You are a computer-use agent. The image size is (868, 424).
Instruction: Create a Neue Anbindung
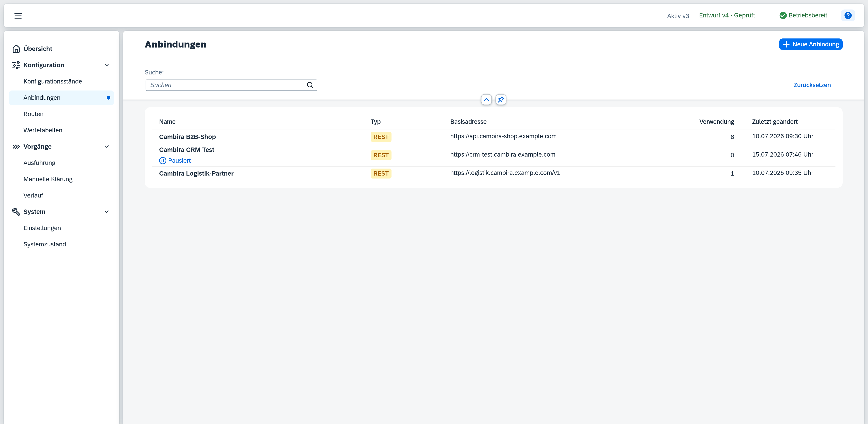tap(811, 45)
